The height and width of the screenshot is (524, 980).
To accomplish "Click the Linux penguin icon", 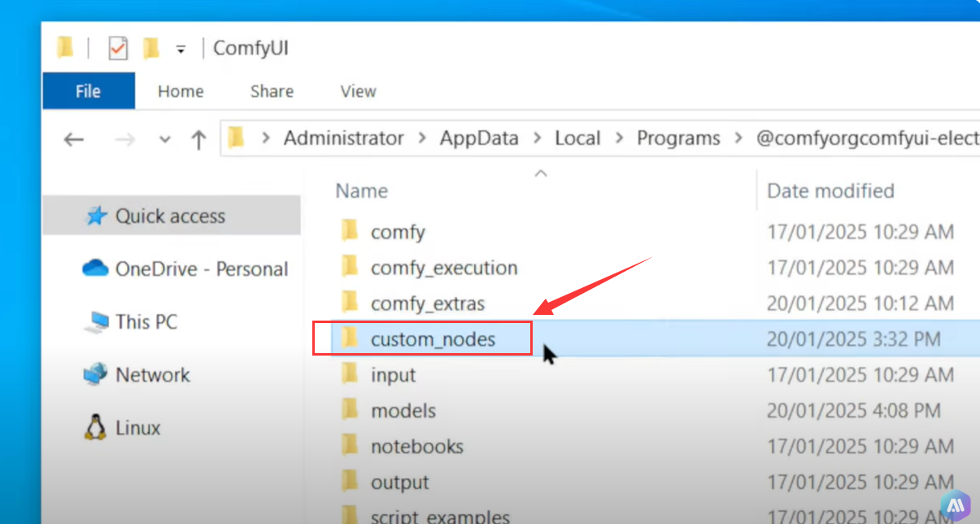I will [96, 427].
